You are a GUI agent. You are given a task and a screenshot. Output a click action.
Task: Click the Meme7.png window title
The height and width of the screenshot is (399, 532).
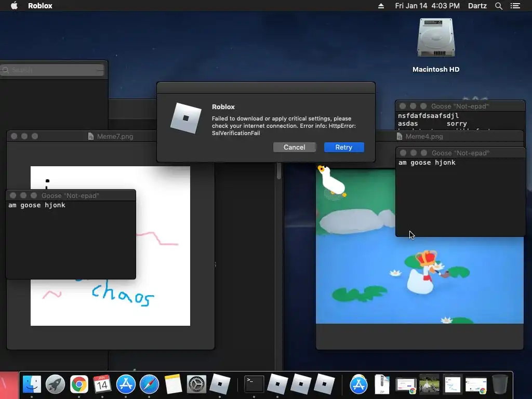point(115,137)
